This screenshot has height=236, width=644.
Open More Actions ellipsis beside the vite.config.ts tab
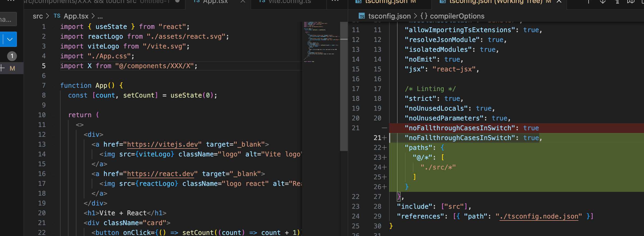(x=335, y=1)
